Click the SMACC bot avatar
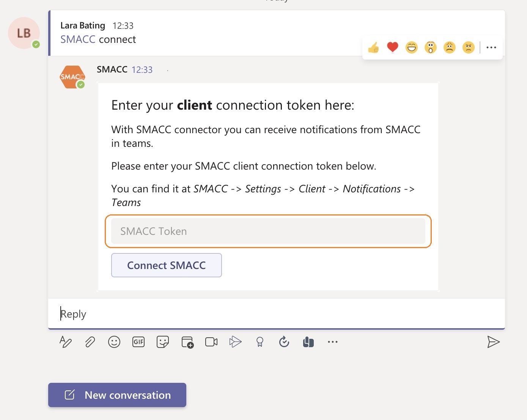 tap(72, 77)
